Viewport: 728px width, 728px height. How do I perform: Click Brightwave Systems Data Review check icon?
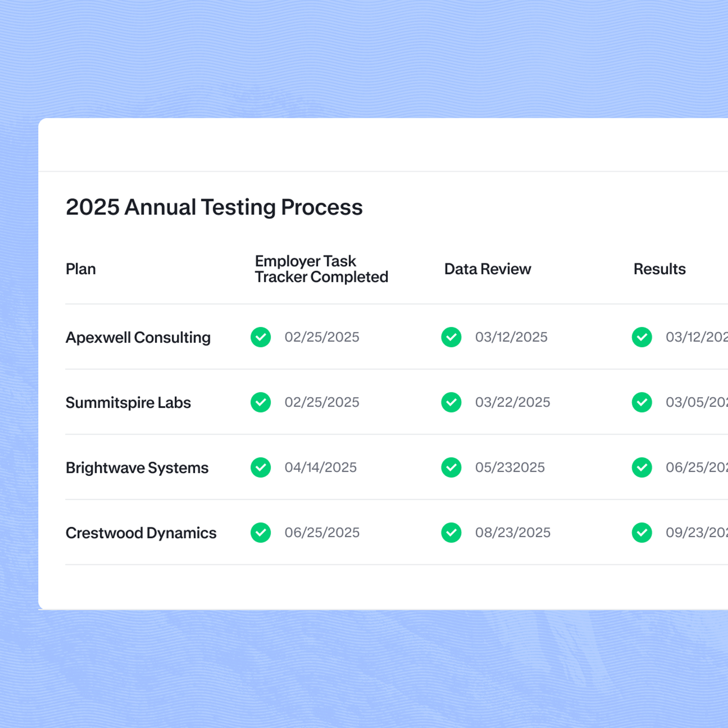451,467
